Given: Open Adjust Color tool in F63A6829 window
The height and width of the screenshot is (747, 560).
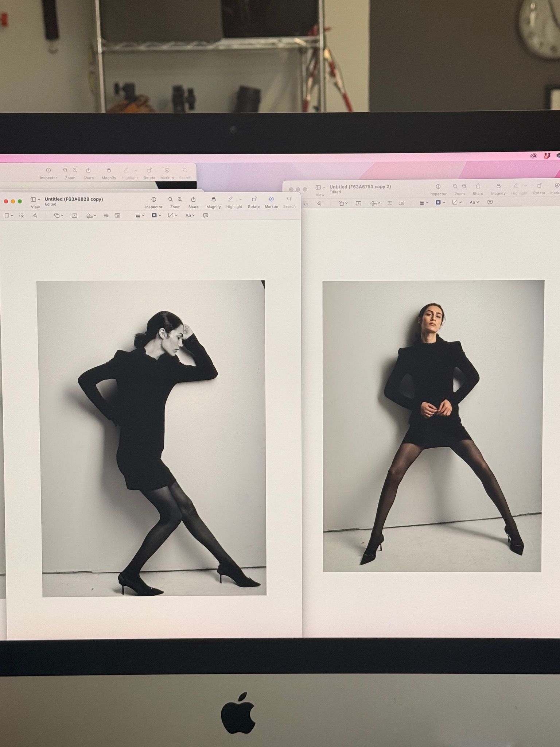Looking at the screenshot, I should [x=106, y=216].
